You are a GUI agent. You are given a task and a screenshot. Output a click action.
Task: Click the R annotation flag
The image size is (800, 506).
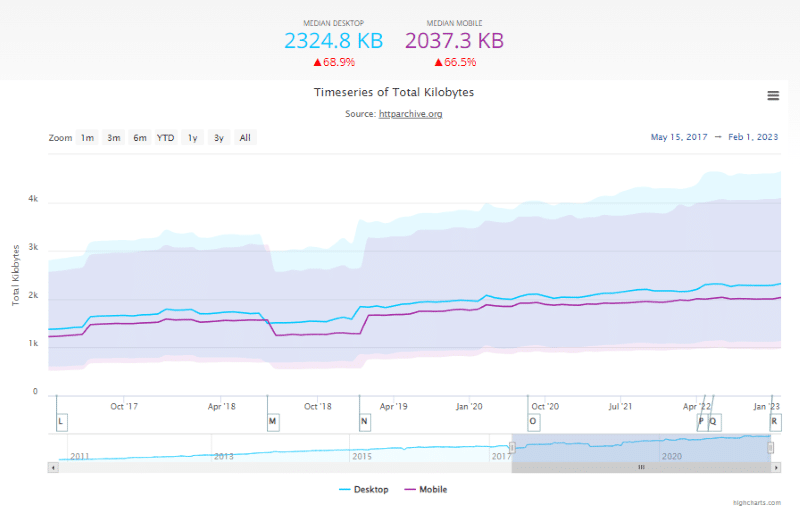coord(774,422)
